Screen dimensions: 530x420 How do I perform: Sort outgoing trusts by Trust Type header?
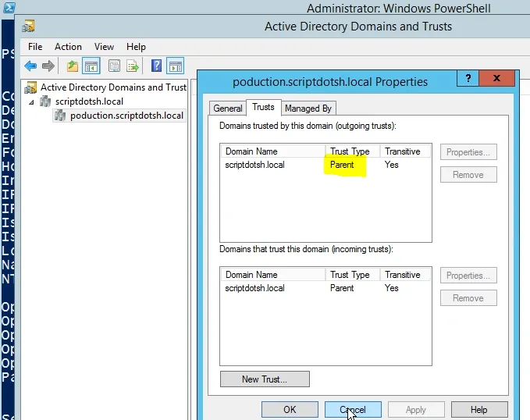353,151
